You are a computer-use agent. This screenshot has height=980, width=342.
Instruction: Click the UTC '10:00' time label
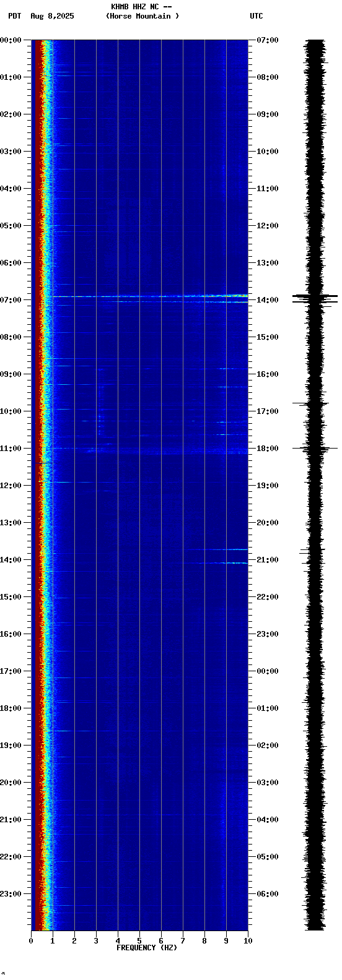tap(268, 152)
